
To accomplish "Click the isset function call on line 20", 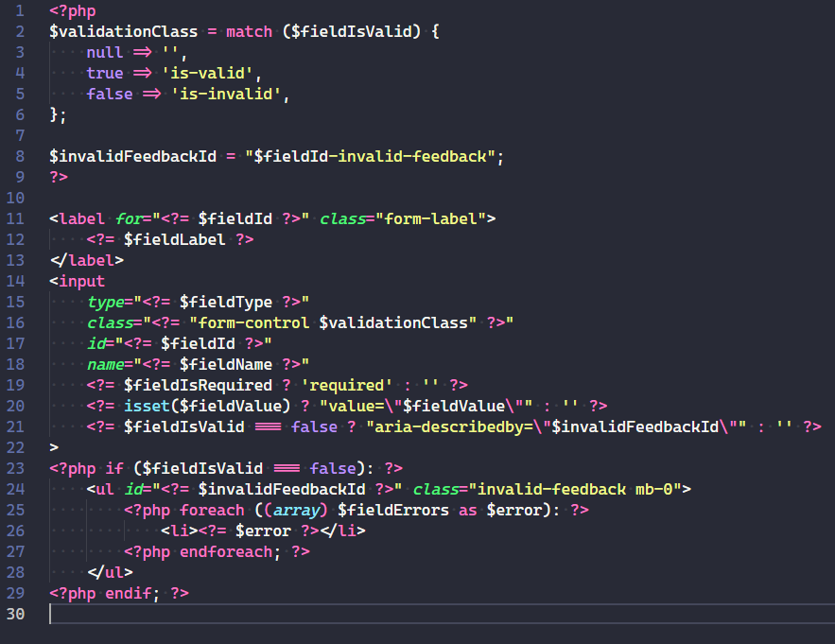I will coord(147,406).
